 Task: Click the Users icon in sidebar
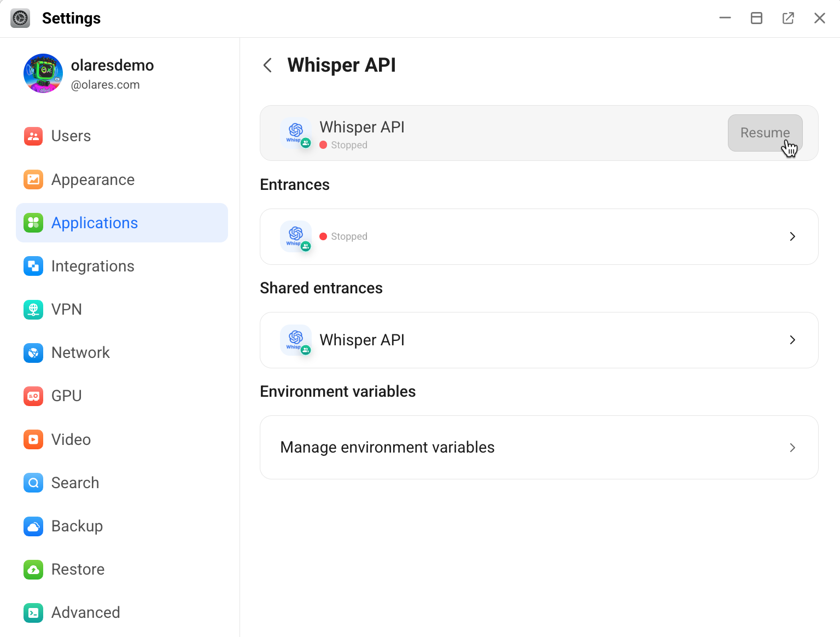click(33, 136)
